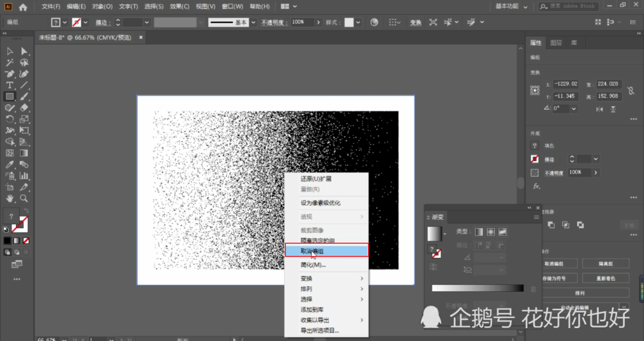644x341 pixels.
Task: Select the Eraser tool
Action: pos(24,108)
